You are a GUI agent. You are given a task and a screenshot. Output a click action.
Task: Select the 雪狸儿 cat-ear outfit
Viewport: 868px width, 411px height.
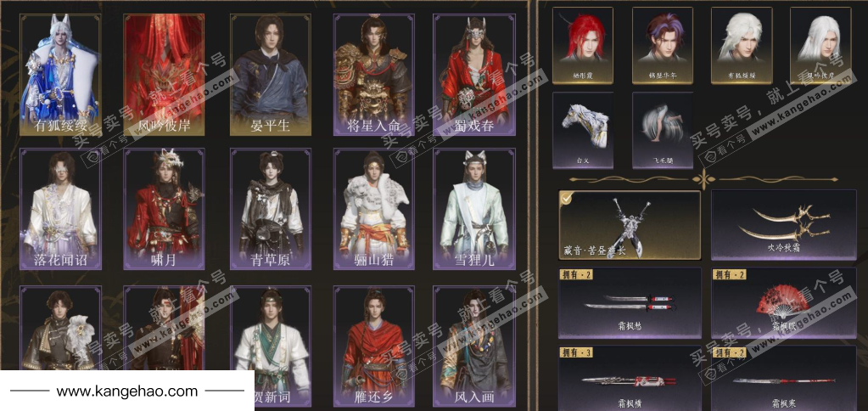tap(473, 209)
